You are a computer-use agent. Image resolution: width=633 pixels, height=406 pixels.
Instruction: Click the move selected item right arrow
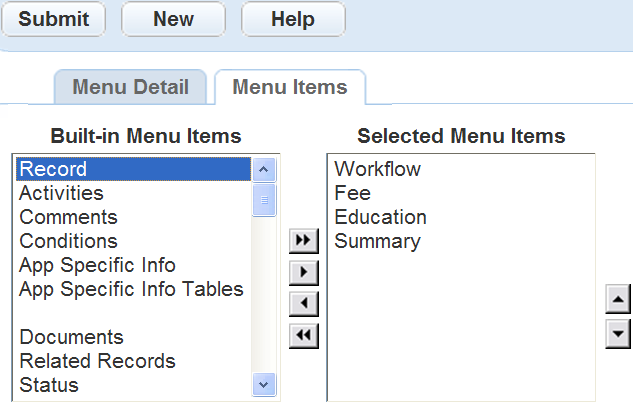coord(302,271)
